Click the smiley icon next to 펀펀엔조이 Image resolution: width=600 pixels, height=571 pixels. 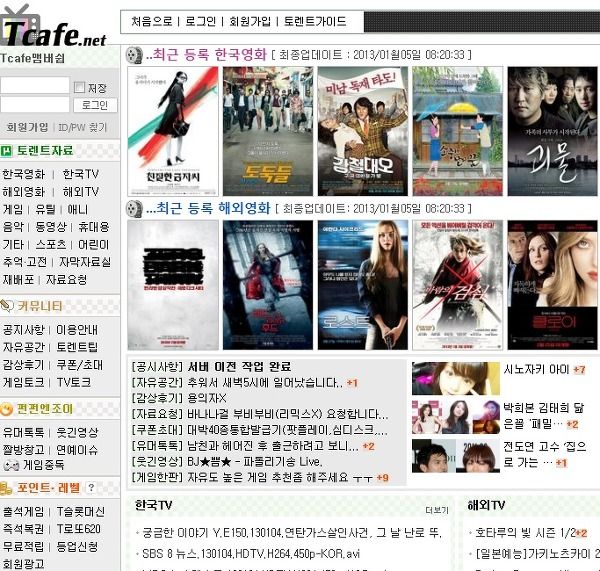coord(7,409)
